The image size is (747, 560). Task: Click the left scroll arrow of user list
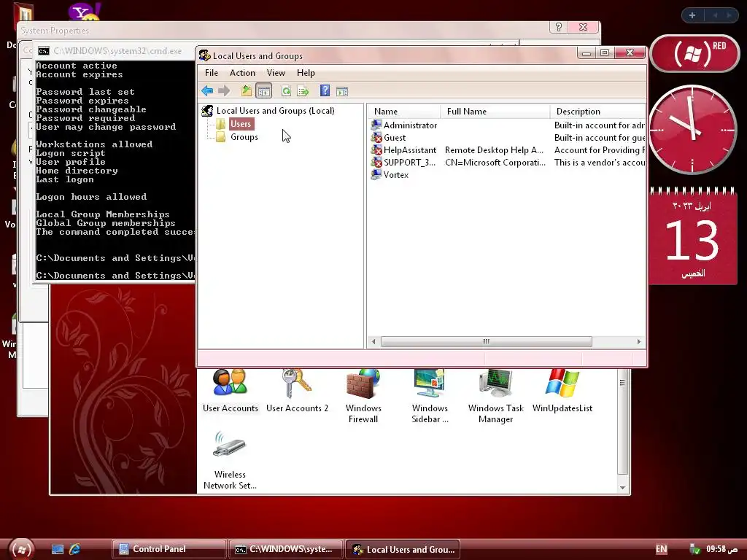click(373, 341)
